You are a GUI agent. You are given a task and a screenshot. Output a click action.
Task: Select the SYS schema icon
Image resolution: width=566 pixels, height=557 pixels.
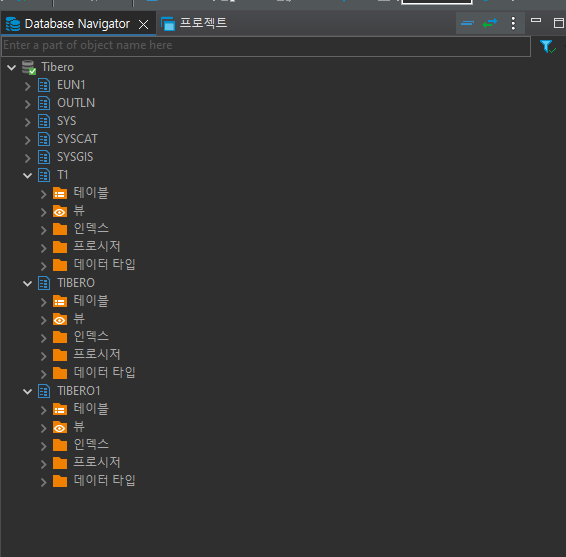tap(44, 121)
